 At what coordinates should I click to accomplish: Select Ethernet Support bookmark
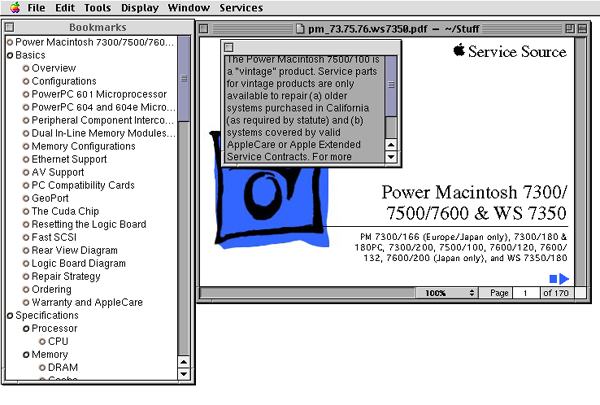(69, 159)
